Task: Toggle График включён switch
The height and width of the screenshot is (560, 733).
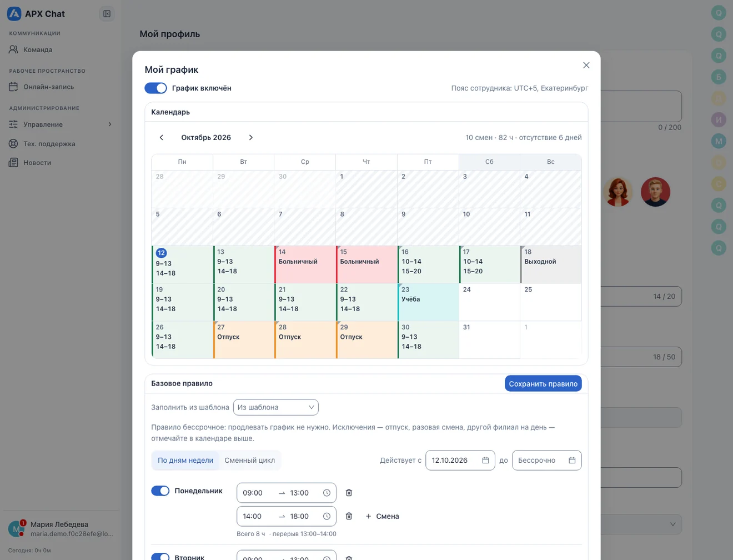Action: click(x=155, y=88)
